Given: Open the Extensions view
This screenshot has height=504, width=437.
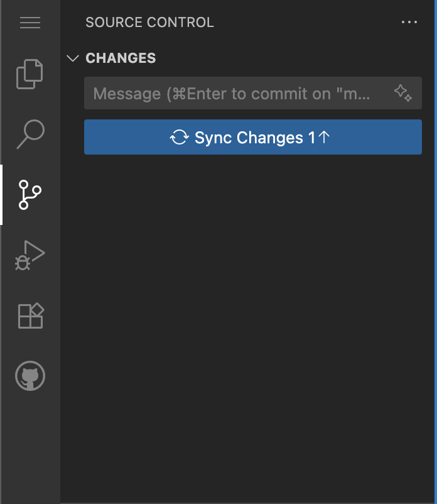Looking at the screenshot, I should pyautogui.click(x=30, y=315).
